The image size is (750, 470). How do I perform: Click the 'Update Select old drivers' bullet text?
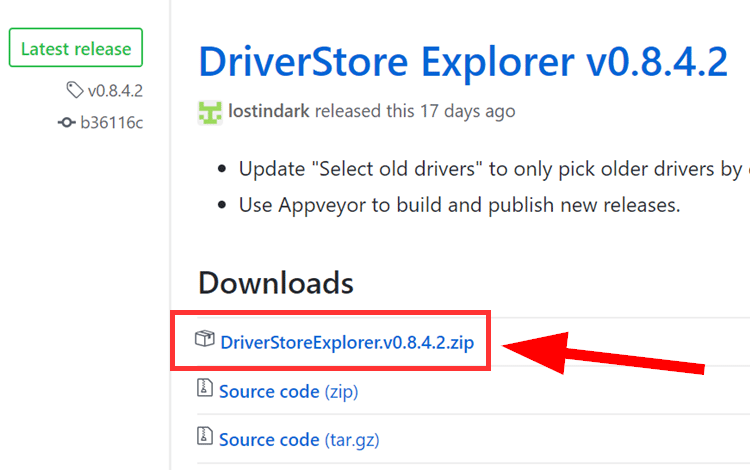click(494, 169)
